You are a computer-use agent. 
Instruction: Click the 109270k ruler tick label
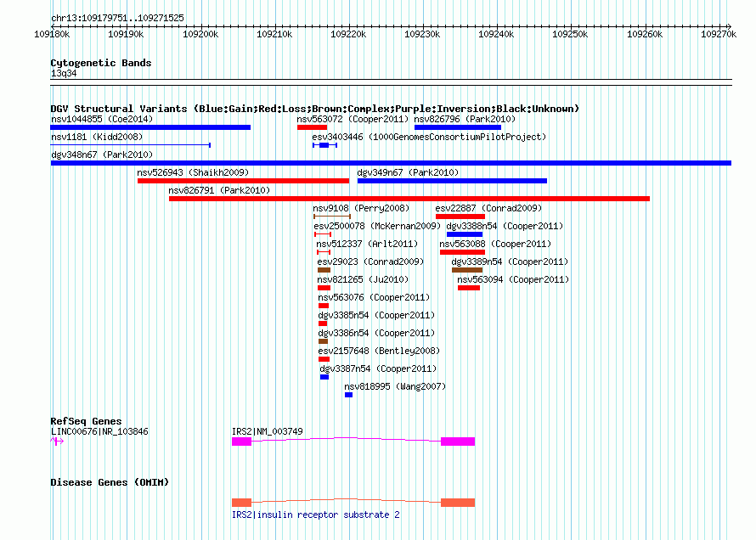[x=719, y=34]
